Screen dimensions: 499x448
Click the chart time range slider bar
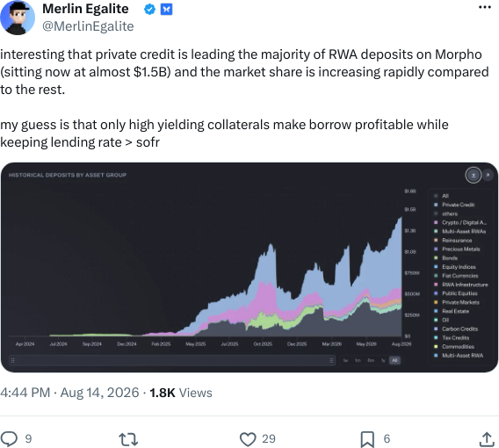172,360
